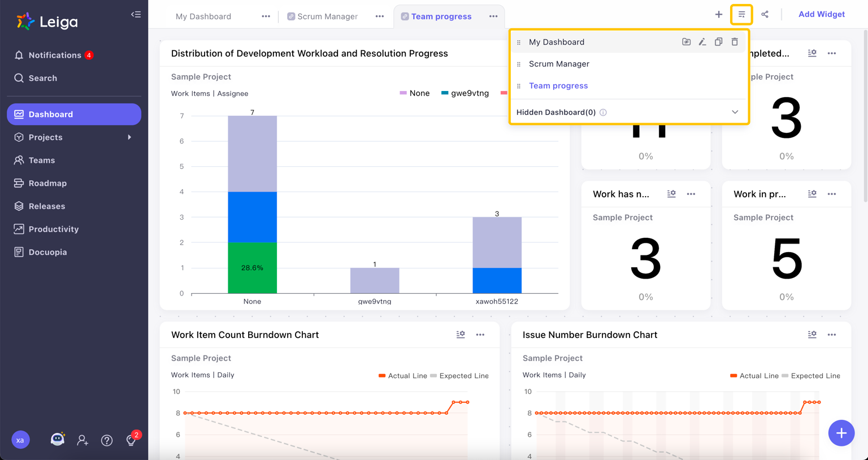This screenshot has height=460, width=868.
Task: Select Team progress in the dashboard list
Action: [x=558, y=86]
